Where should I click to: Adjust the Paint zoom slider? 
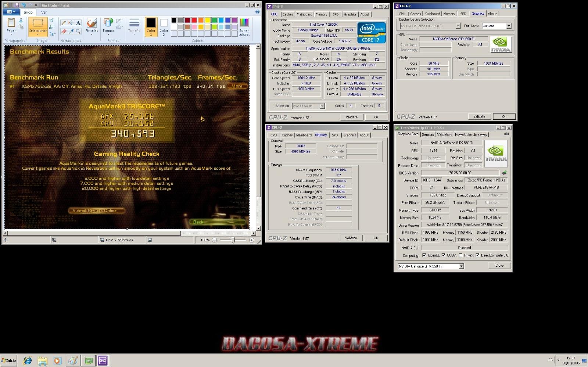[x=233, y=240]
